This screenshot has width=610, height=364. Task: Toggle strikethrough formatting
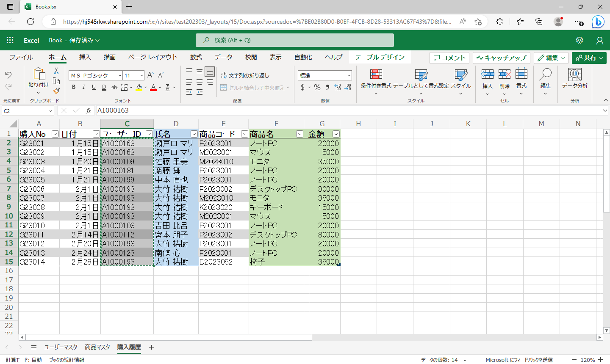click(x=114, y=87)
